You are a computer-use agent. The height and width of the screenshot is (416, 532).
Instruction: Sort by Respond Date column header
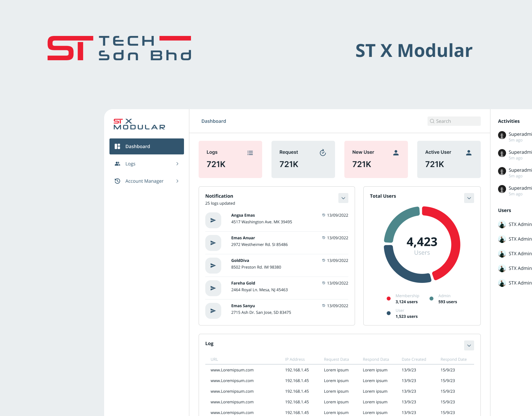[453, 359]
